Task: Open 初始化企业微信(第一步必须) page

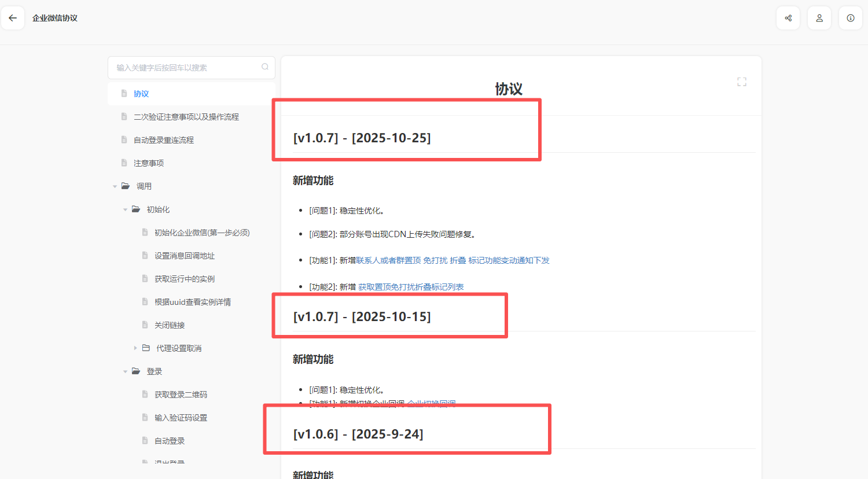Action: [191, 233]
